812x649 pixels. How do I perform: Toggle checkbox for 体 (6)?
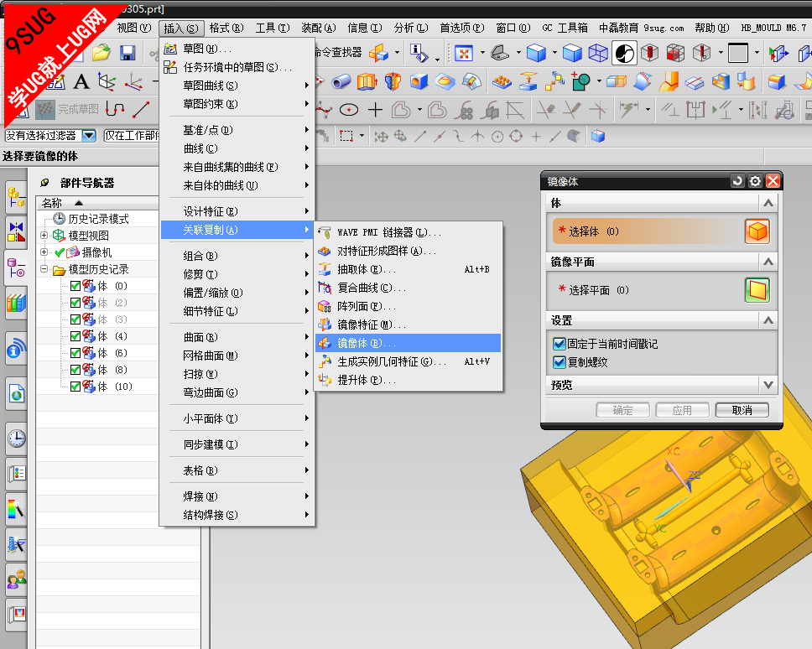75,353
